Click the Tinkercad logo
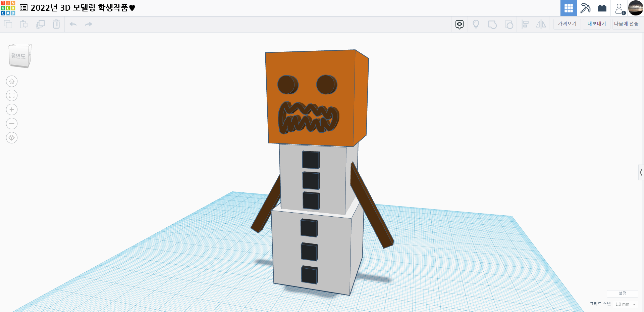This screenshot has height=312, width=644. coord(8,8)
